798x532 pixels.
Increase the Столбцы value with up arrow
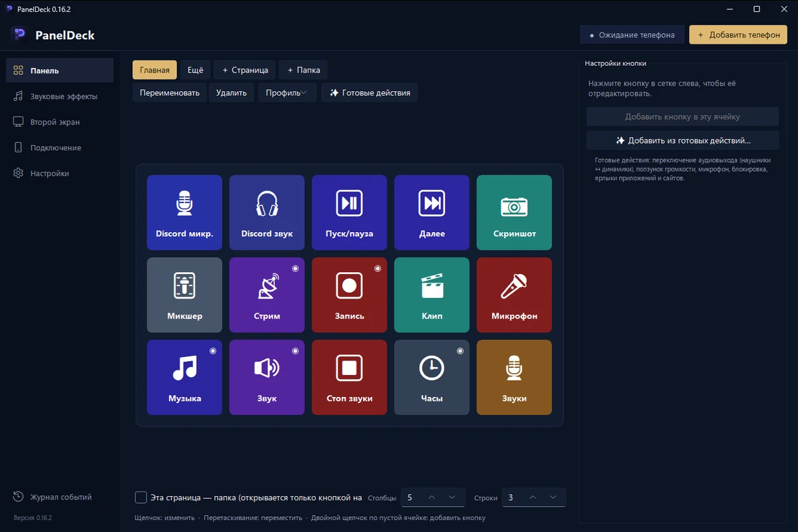(x=432, y=497)
